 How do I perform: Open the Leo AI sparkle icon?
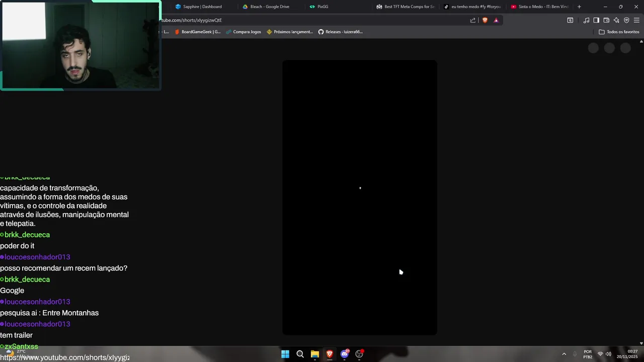point(616,20)
